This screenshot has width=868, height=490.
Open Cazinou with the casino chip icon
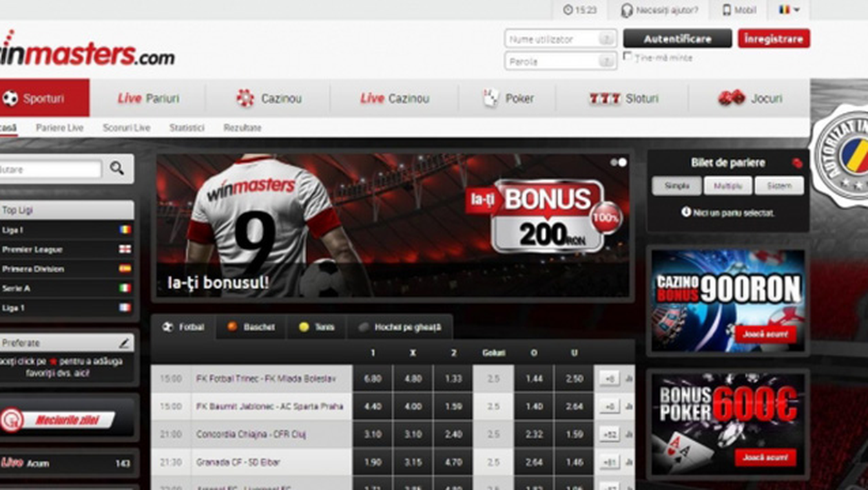[245, 98]
